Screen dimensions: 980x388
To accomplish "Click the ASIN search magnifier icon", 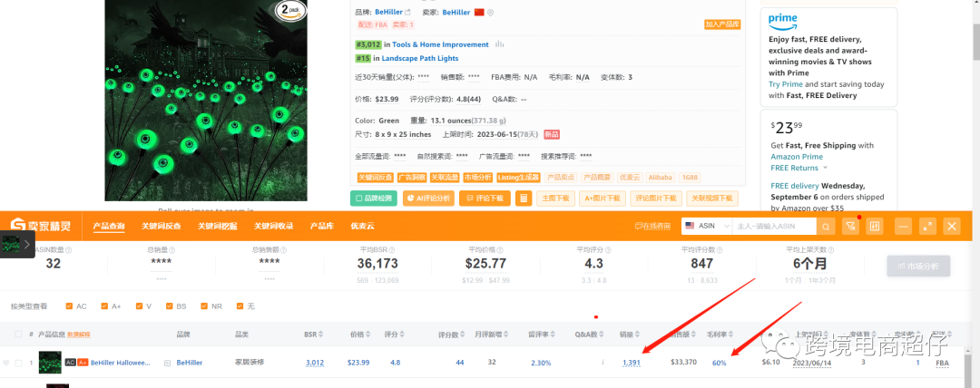I will click(826, 226).
